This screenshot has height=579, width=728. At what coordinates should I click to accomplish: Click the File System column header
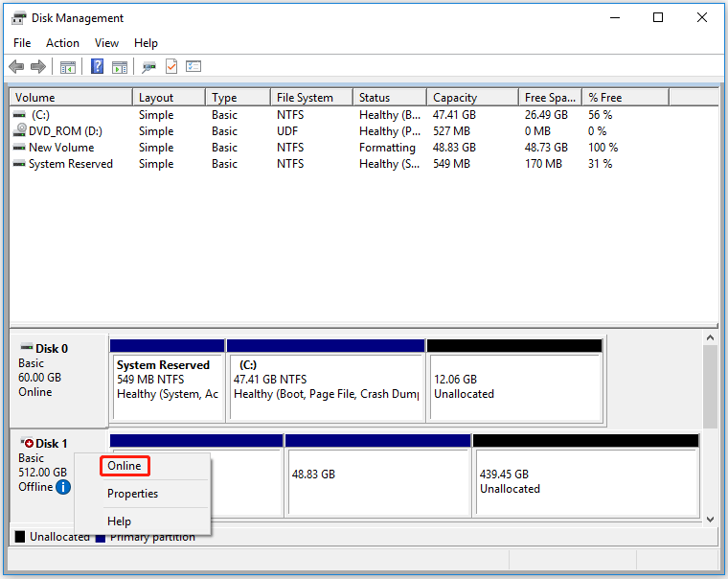point(305,98)
